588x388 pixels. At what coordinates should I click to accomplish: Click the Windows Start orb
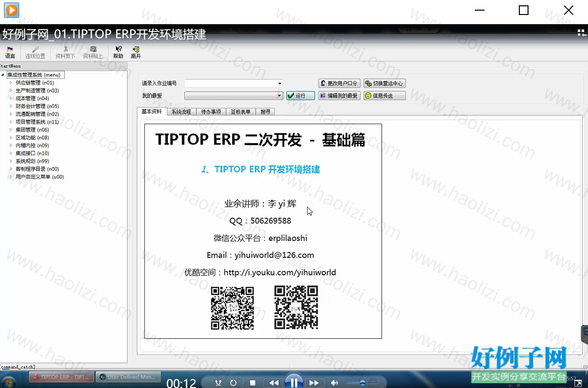(x=9, y=382)
